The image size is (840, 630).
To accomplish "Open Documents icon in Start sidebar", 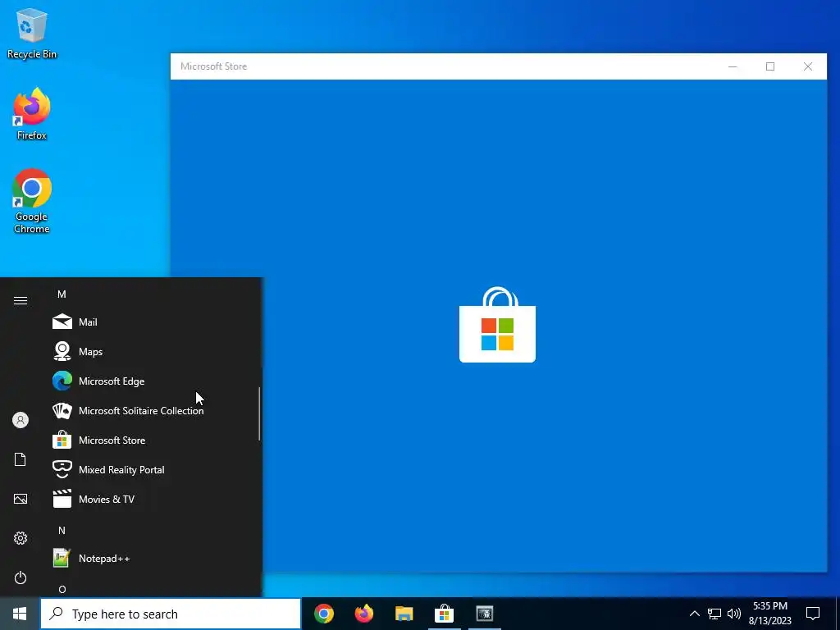I will pos(21,459).
